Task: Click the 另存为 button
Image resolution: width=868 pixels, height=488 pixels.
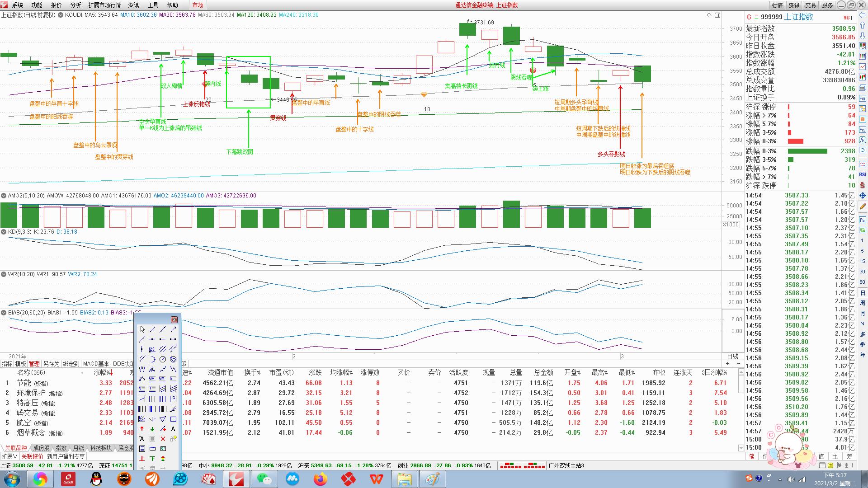Action: tap(52, 364)
